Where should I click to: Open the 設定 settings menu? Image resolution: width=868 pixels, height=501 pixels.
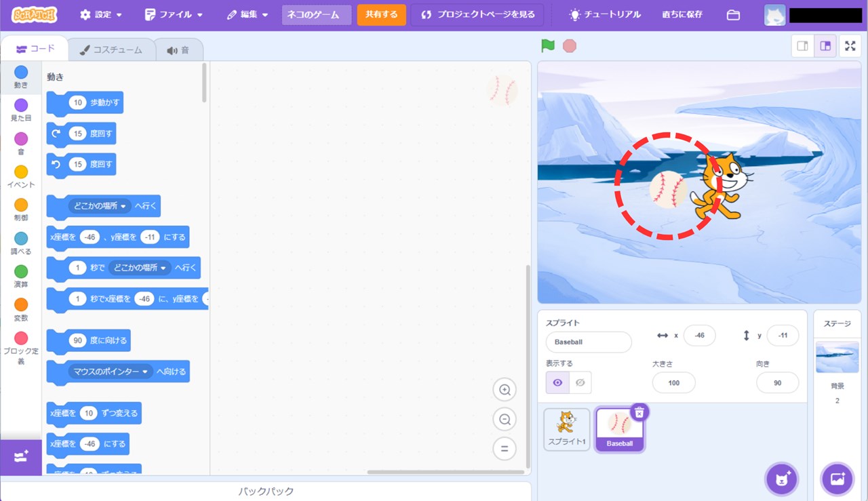pos(100,15)
